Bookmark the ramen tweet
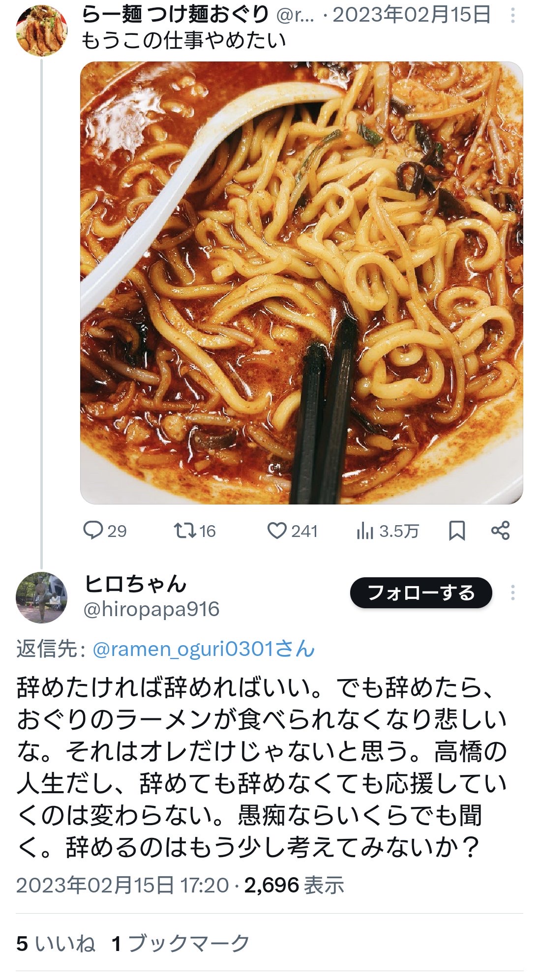Screen dimensions: 539x980 tap(457, 531)
